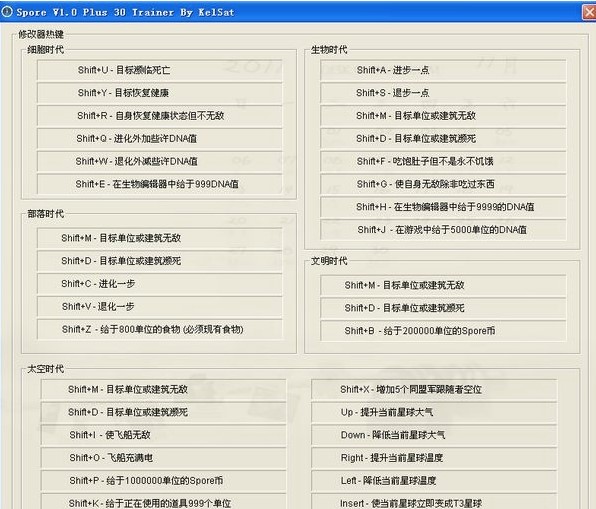Image resolution: width=596 pixels, height=509 pixels.
Task: Click the '修改器热键' group heading
Action: tap(41, 34)
